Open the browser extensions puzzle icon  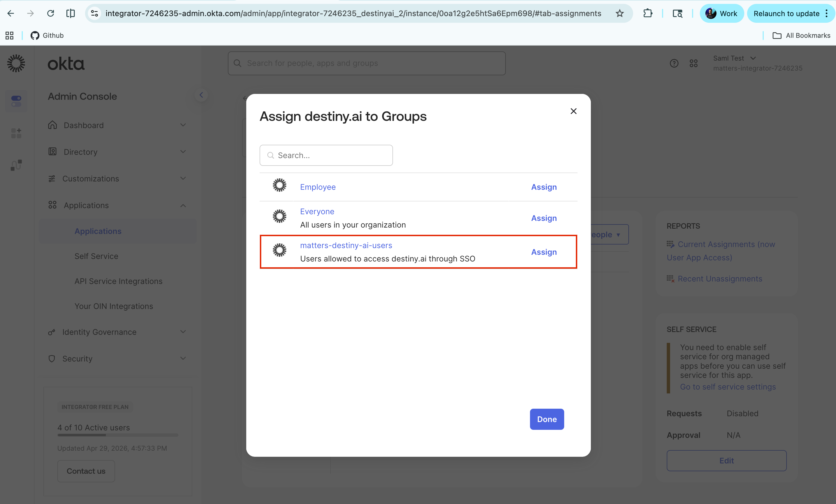point(648,14)
